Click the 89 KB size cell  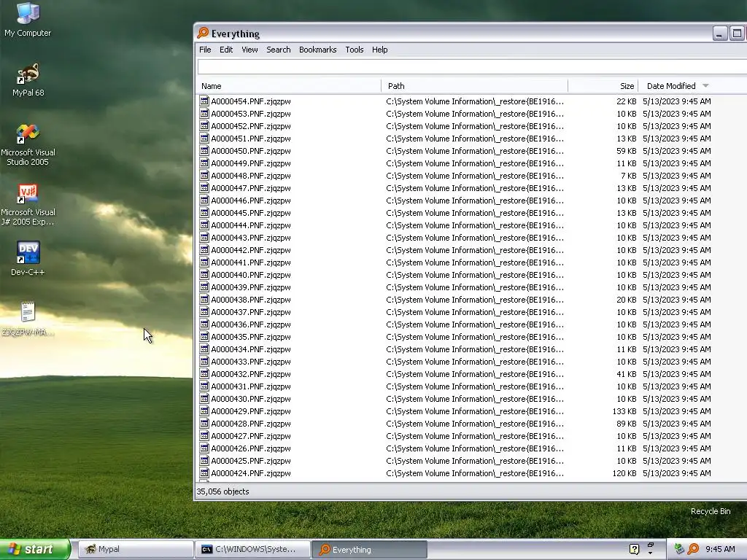(626, 424)
